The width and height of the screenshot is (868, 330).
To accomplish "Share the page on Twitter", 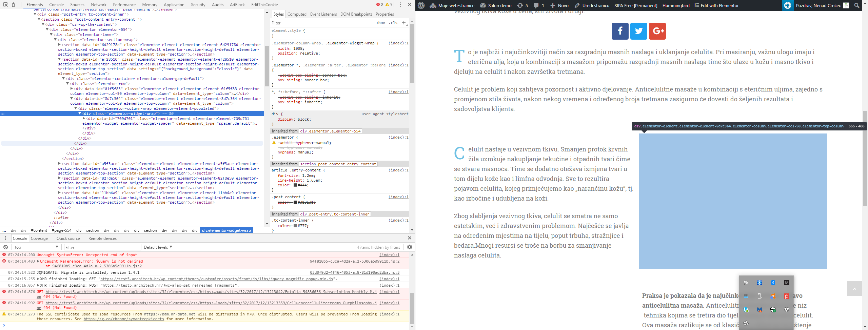I will [x=639, y=31].
